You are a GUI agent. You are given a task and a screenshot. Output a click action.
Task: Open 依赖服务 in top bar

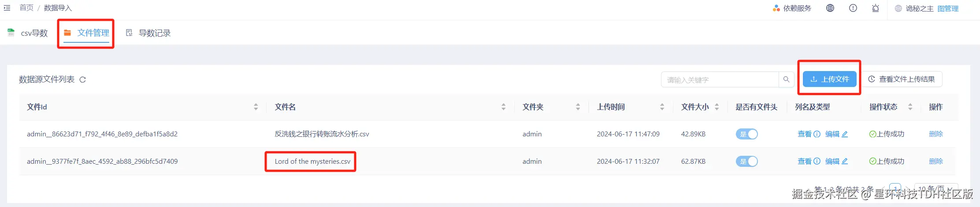[792, 8]
